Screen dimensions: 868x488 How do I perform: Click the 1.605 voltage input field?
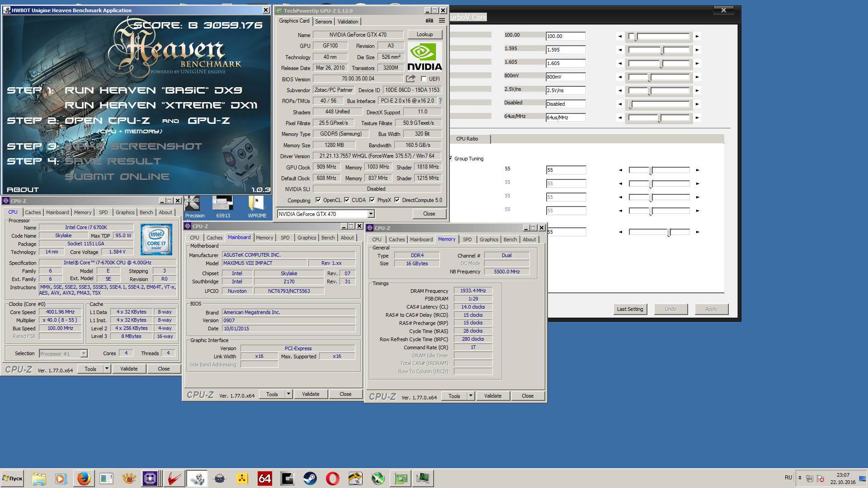click(x=566, y=63)
